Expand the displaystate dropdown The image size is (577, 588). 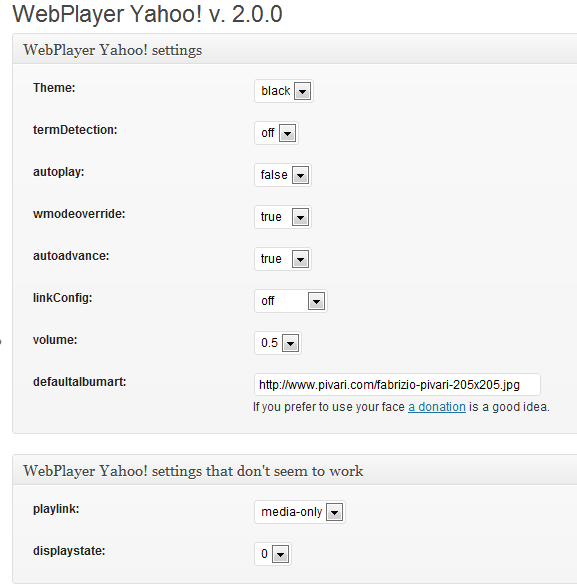click(273, 554)
